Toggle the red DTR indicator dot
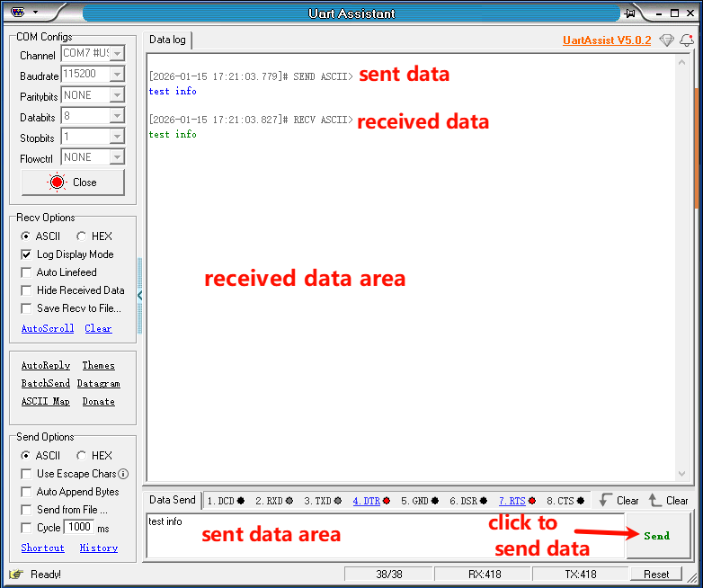 coord(386,501)
